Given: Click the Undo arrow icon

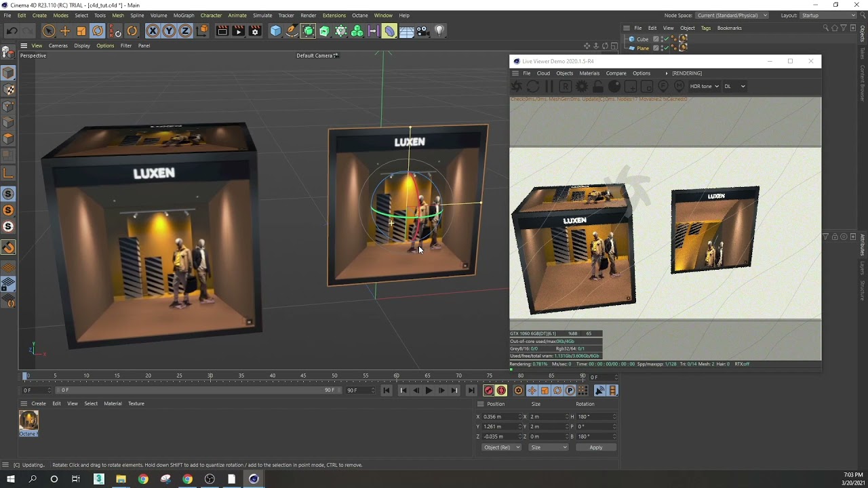Looking at the screenshot, I should (x=12, y=30).
